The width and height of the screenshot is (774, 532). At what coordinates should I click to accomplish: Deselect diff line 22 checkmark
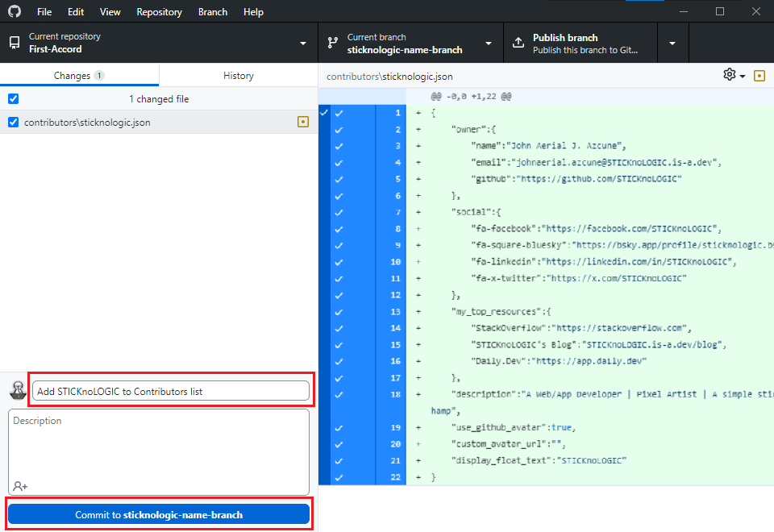[339, 477]
